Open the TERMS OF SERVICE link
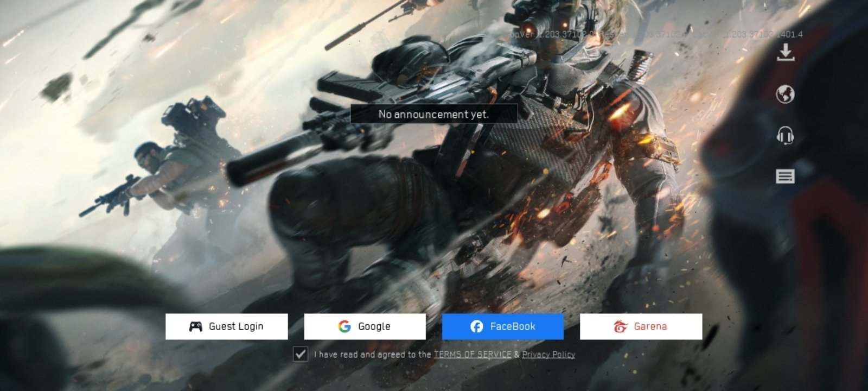The image size is (868, 391). (x=472, y=355)
